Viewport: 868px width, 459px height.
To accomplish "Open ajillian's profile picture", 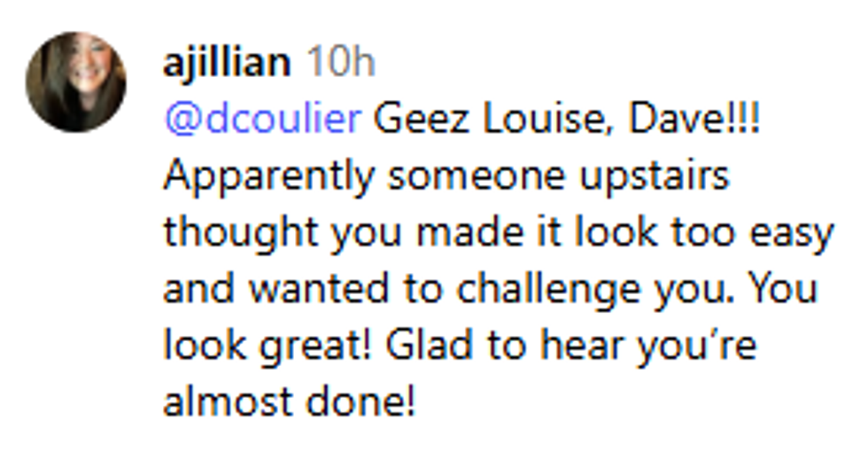I will click(x=75, y=82).
